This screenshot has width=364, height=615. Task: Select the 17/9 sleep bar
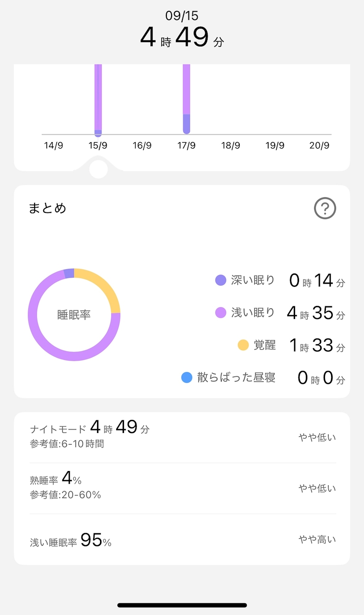click(x=186, y=99)
